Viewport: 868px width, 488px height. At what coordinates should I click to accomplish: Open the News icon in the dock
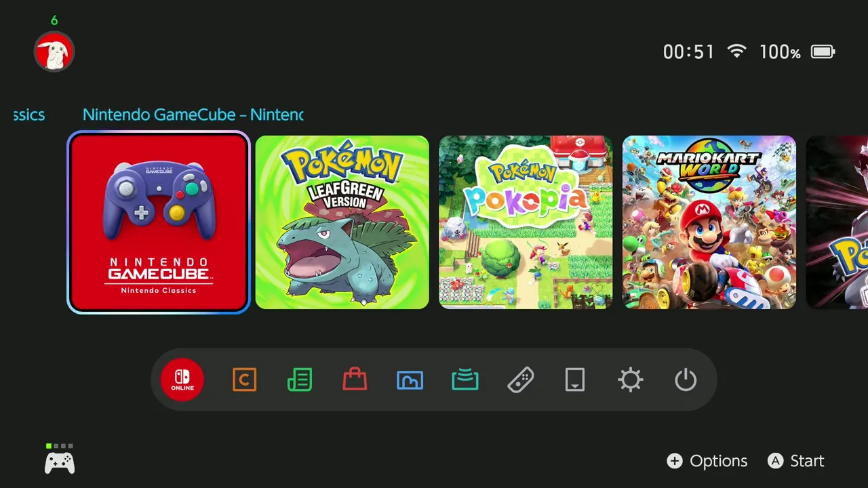tap(300, 380)
